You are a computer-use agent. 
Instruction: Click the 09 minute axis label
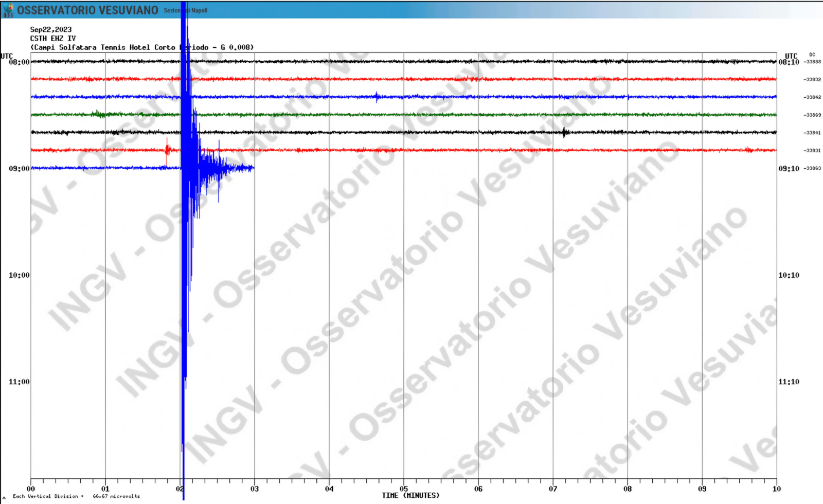tap(702, 489)
